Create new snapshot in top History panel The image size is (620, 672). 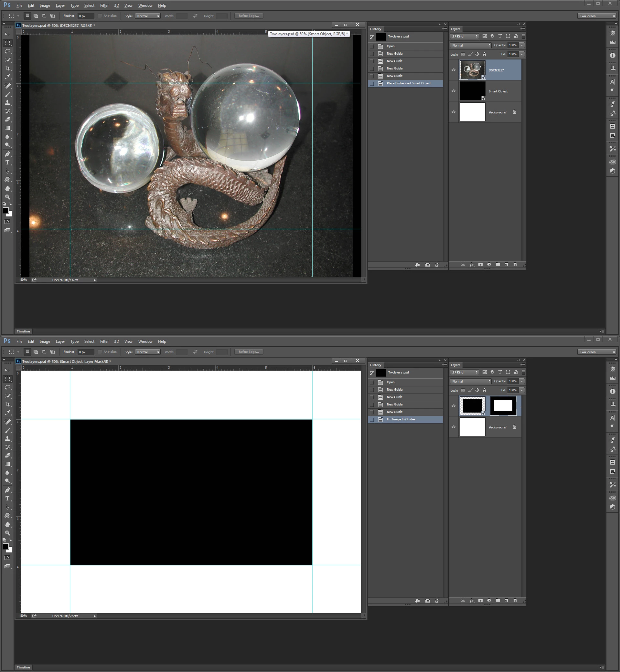[x=427, y=265]
